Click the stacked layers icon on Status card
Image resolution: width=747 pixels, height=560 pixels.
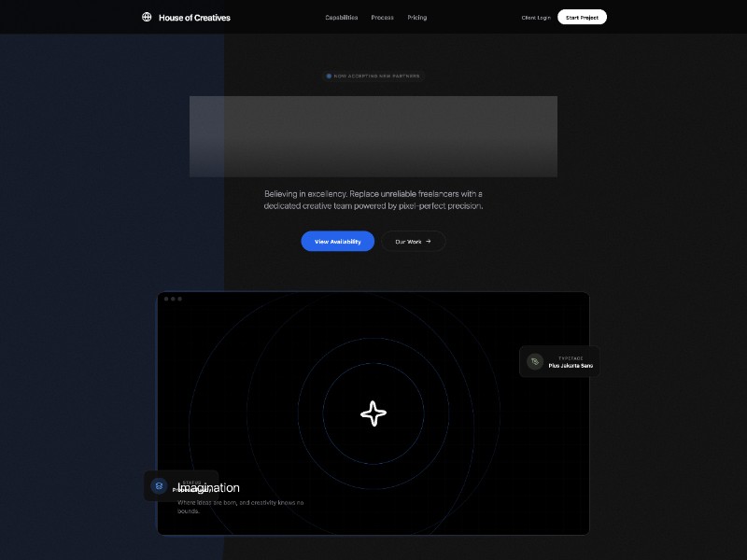[157, 485]
